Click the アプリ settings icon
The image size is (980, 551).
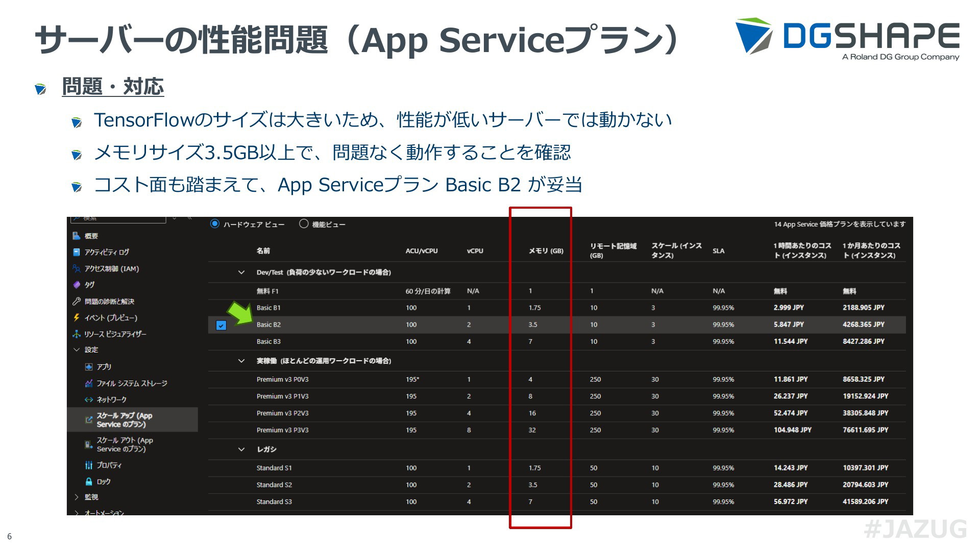tap(89, 366)
